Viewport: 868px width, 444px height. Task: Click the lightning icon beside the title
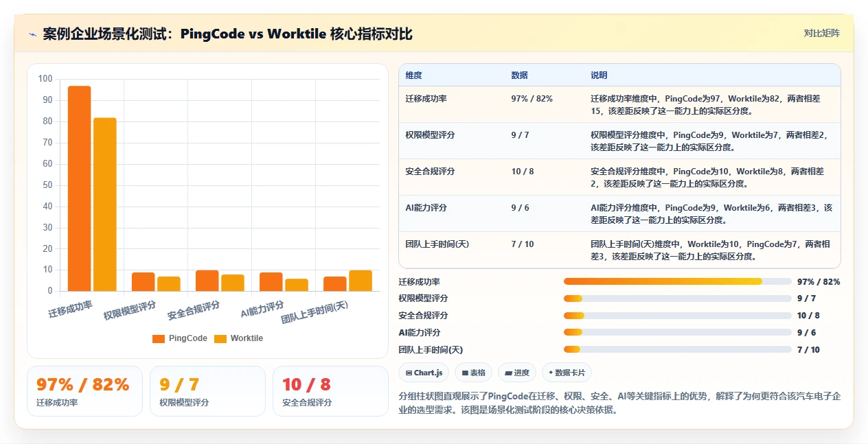tap(33, 34)
